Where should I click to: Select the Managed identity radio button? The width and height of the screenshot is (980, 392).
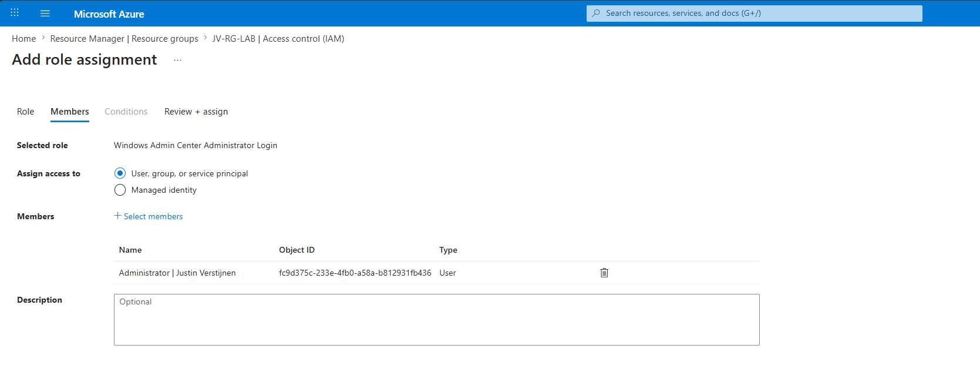pos(120,190)
